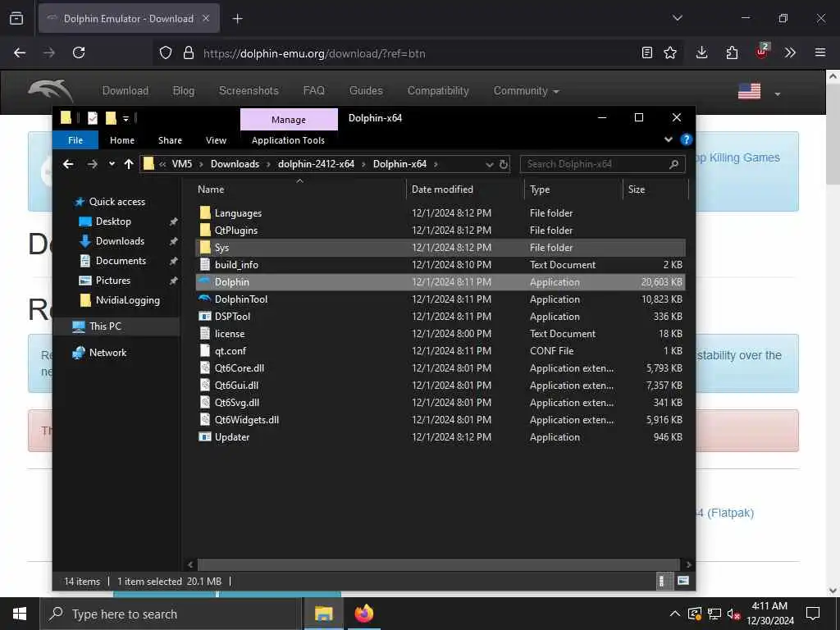Open the Application Tools tab
The image size is (840, 630).
point(288,139)
